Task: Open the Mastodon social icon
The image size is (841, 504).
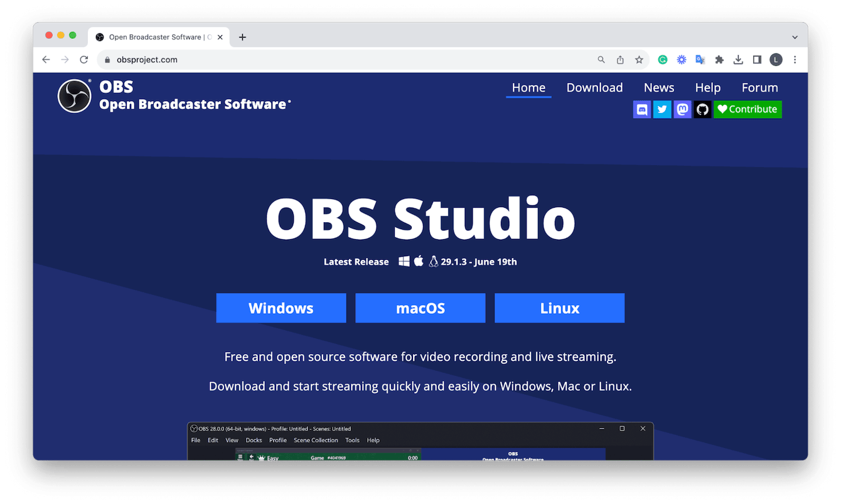Action: [682, 109]
